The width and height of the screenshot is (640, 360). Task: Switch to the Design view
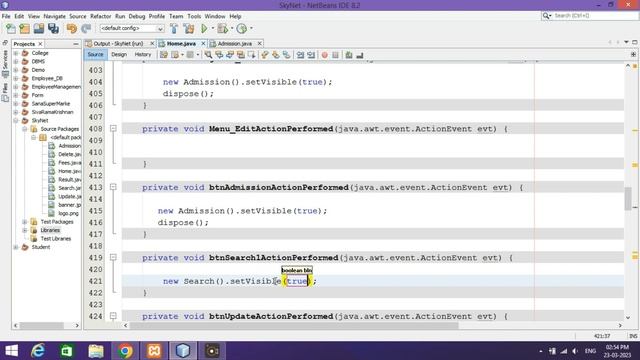[119, 55]
